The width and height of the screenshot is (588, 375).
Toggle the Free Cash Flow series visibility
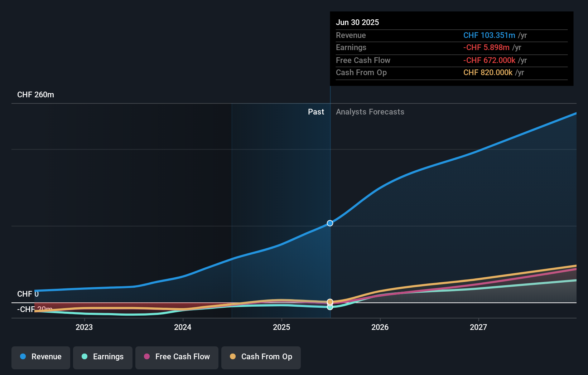pyautogui.click(x=177, y=357)
